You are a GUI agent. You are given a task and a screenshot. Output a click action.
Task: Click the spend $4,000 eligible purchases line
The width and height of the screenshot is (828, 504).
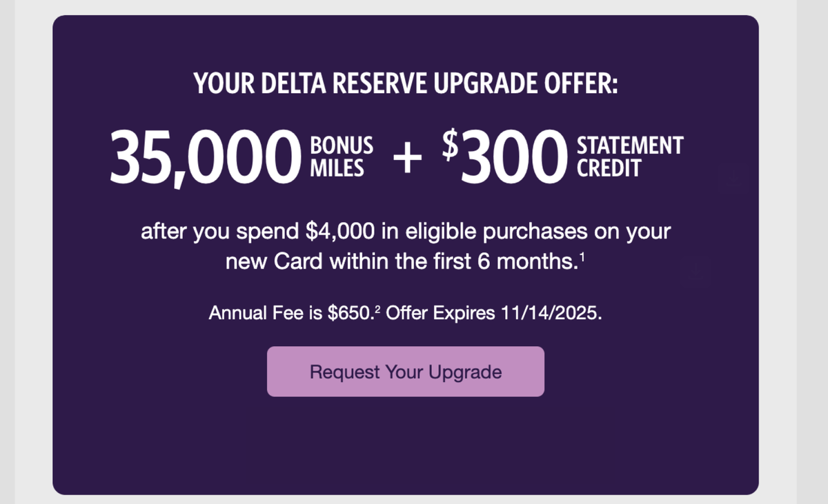point(406,231)
